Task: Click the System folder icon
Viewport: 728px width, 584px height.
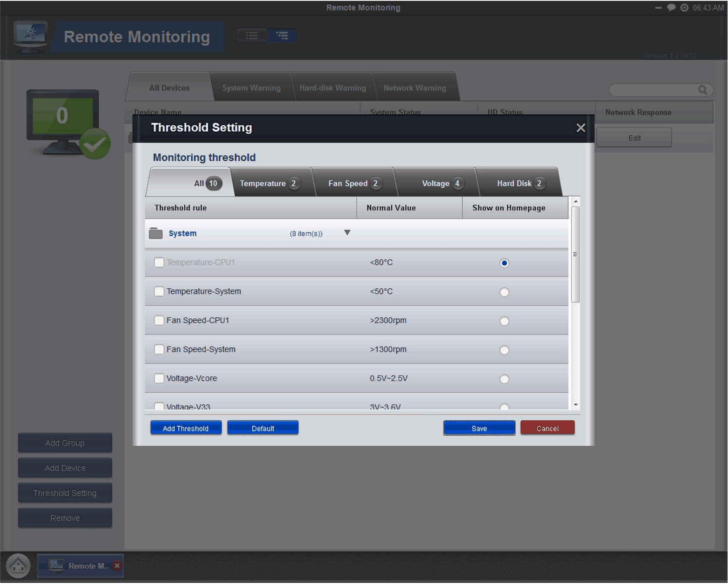Action: 156,233
